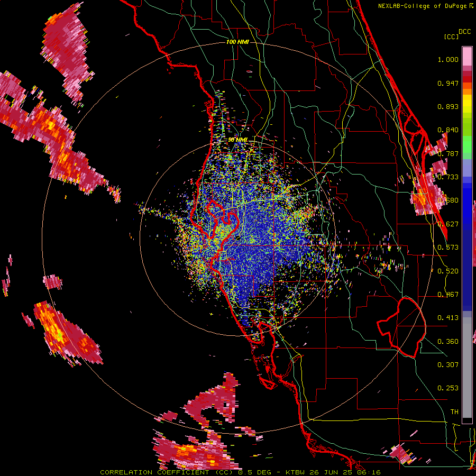This screenshot has height=476, width=476.
Task: Select the 0.573 scale value
Action: [x=448, y=247]
